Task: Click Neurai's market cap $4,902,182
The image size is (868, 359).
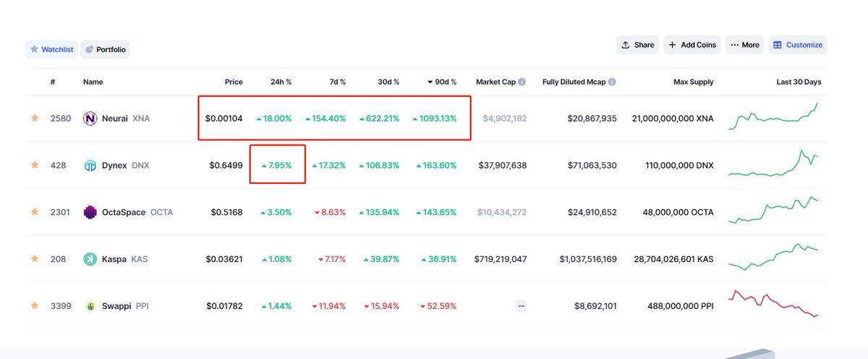Action: point(505,118)
